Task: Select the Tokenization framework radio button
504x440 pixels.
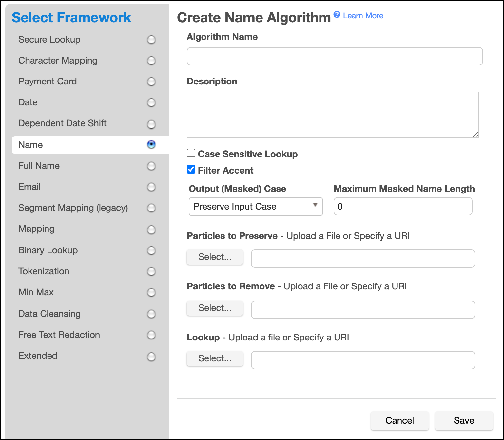Action: 151,271
